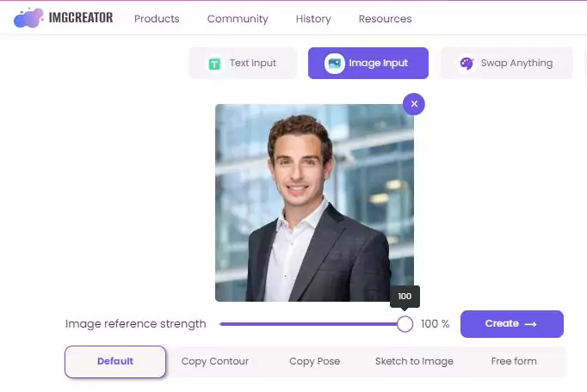Click the picture icon on Image Input
Viewport: 587px width, 392px height.
pos(334,64)
